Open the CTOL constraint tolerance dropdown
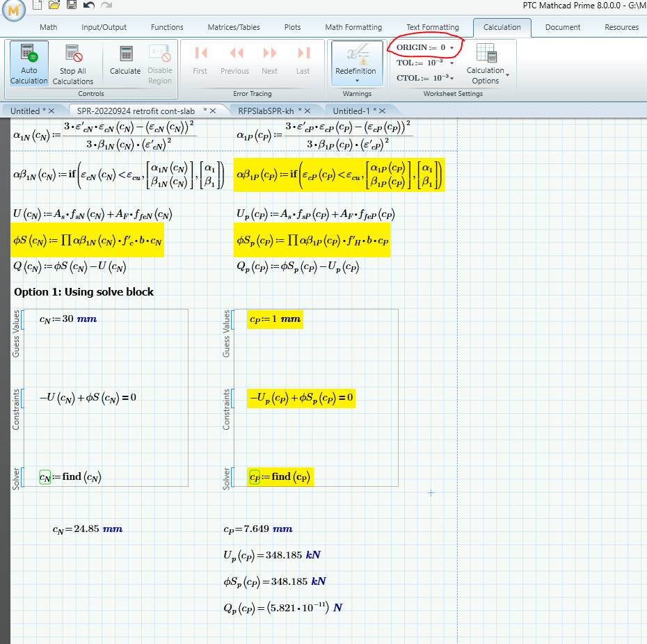647x644 pixels. pos(452,79)
